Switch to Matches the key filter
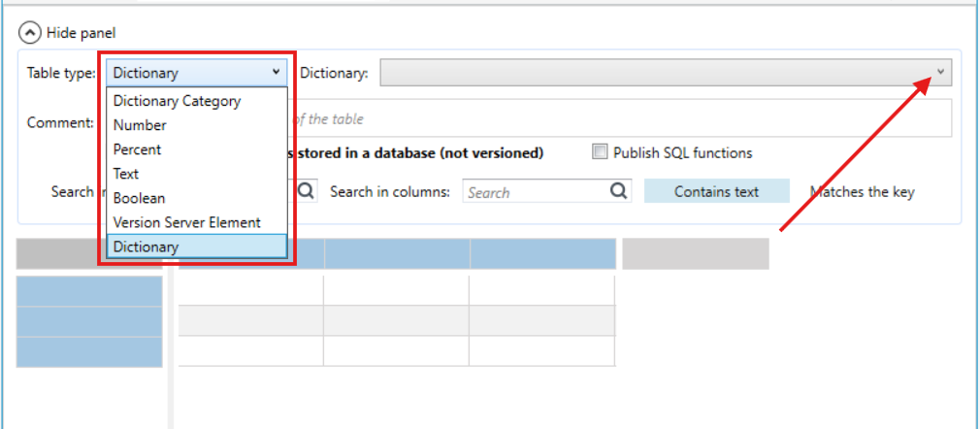This screenshot has height=429, width=980. pyautogui.click(x=863, y=191)
